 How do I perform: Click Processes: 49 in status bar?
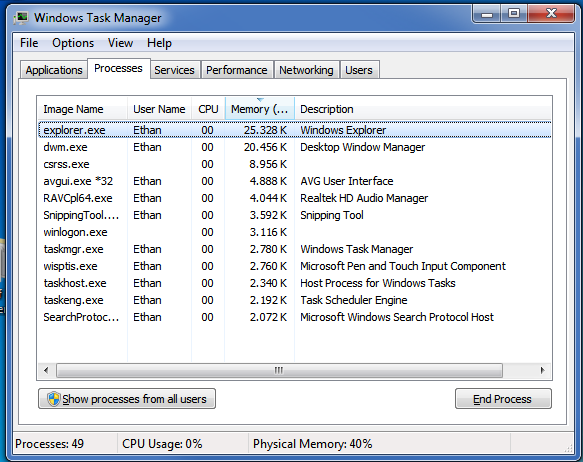(x=49, y=444)
